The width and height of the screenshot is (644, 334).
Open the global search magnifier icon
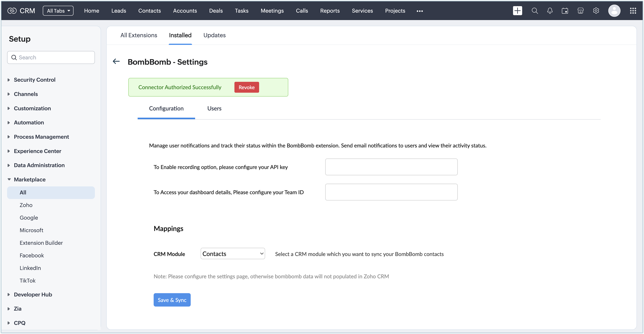(x=535, y=11)
